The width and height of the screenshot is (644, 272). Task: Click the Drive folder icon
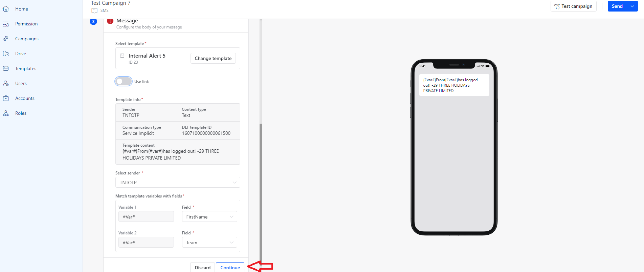6,54
